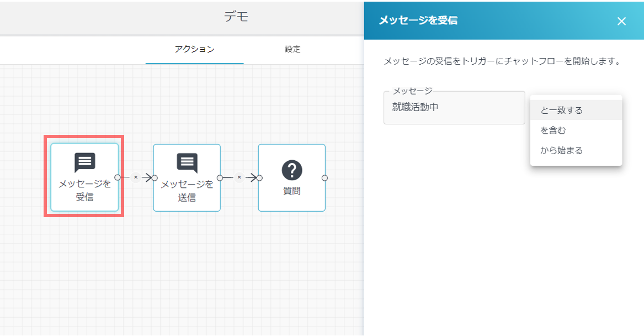Click the input port of 質問 node
The height and width of the screenshot is (336, 644).
pos(259,178)
